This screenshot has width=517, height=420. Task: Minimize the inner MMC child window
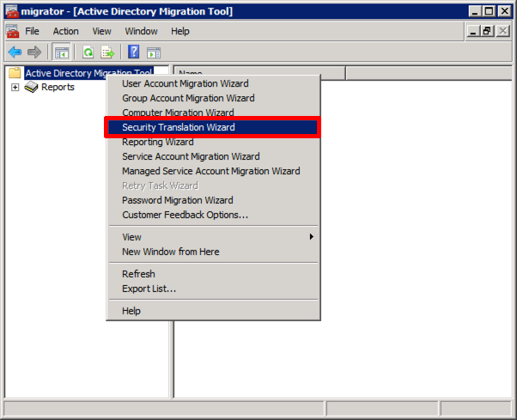click(x=473, y=31)
